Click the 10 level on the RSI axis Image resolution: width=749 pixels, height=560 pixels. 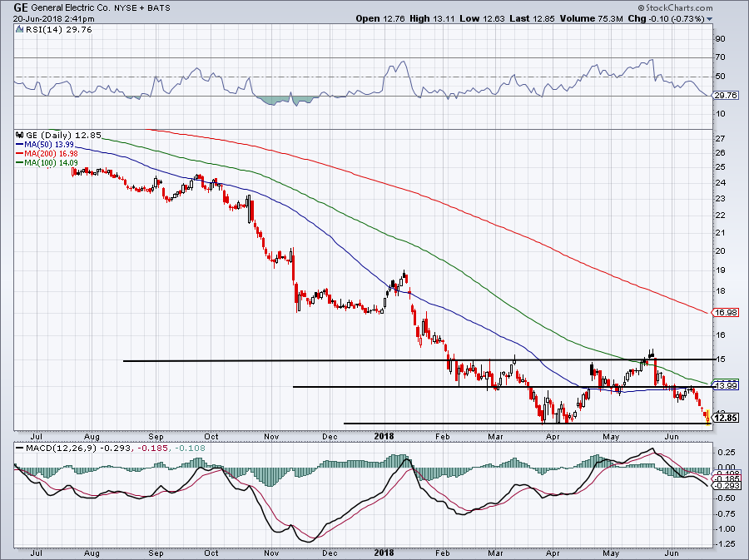click(721, 114)
